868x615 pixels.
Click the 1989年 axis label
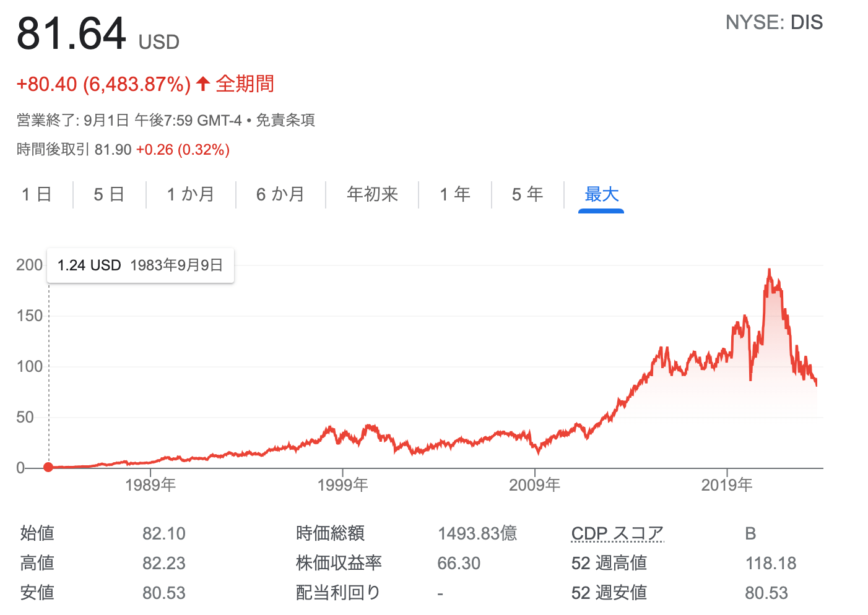click(150, 484)
